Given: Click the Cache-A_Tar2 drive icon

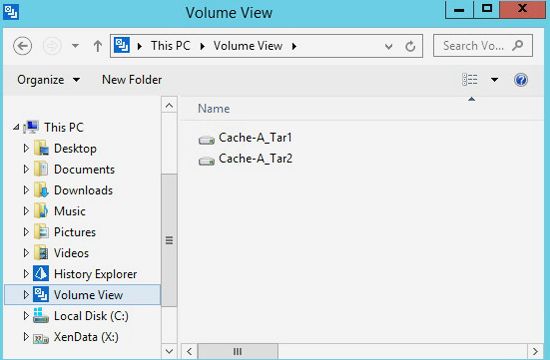Looking at the screenshot, I should pos(206,161).
